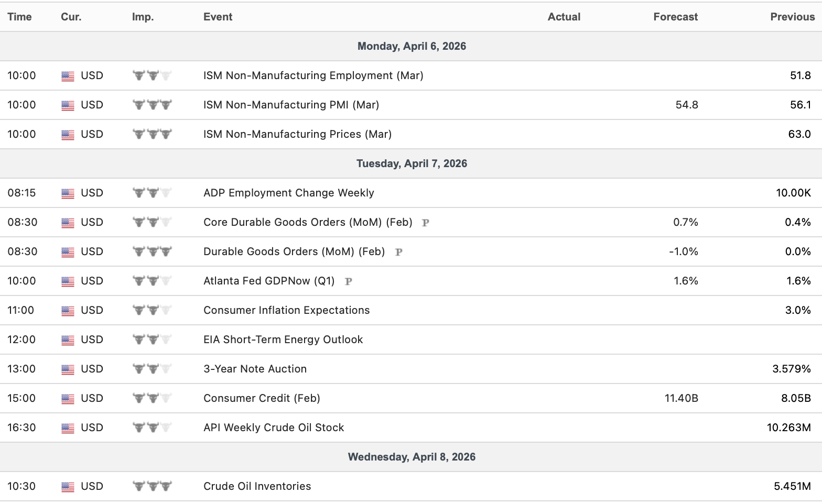The height and width of the screenshot is (504, 822).
Task: Open the ISM Non-Manufacturing Employment (Mar) event
Action: pos(313,75)
